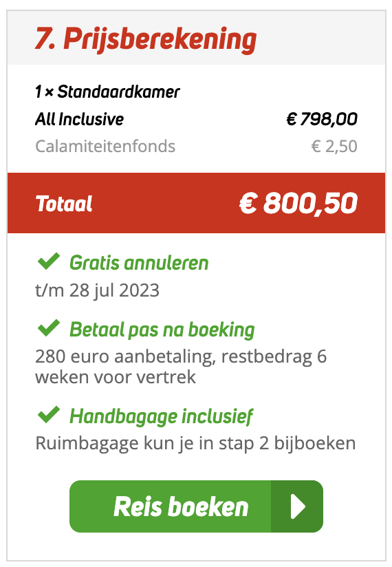Click the Calamiteitenfonds label
392x567 pixels.
click(x=105, y=147)
